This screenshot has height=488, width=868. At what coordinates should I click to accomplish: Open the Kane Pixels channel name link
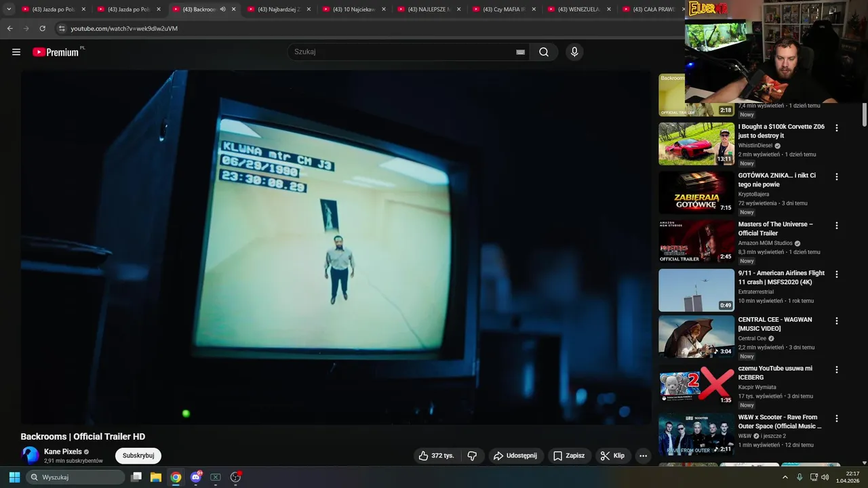tap(63, 451)
